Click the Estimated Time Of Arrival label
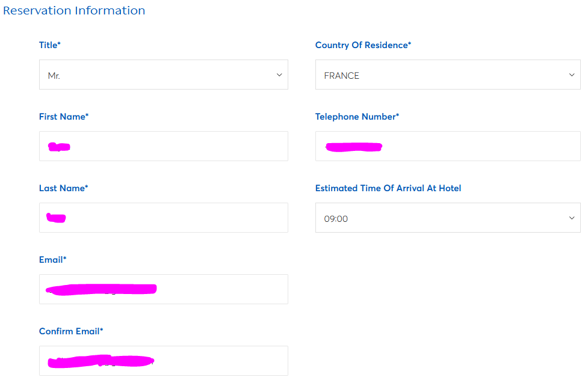The width and height of the screenshot is (588, 383). coord(388,188)
